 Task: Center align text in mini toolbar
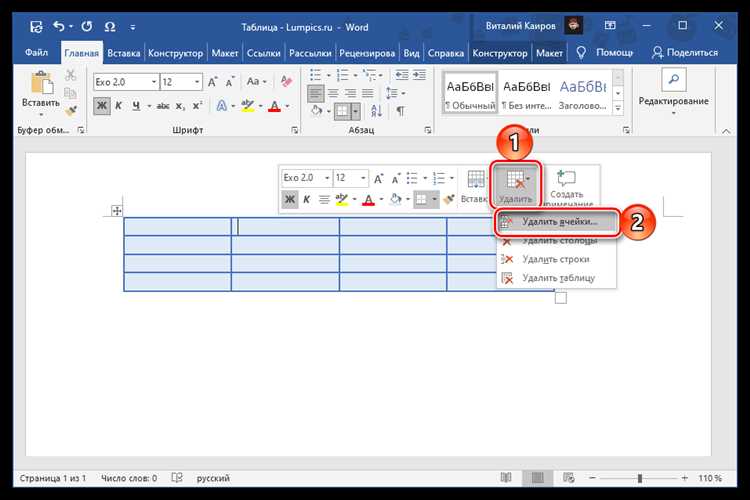(x=324, y=199)
